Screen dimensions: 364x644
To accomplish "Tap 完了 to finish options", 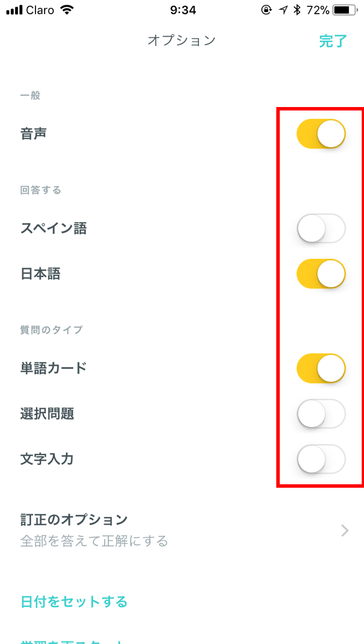I will (x=333, y=41).
